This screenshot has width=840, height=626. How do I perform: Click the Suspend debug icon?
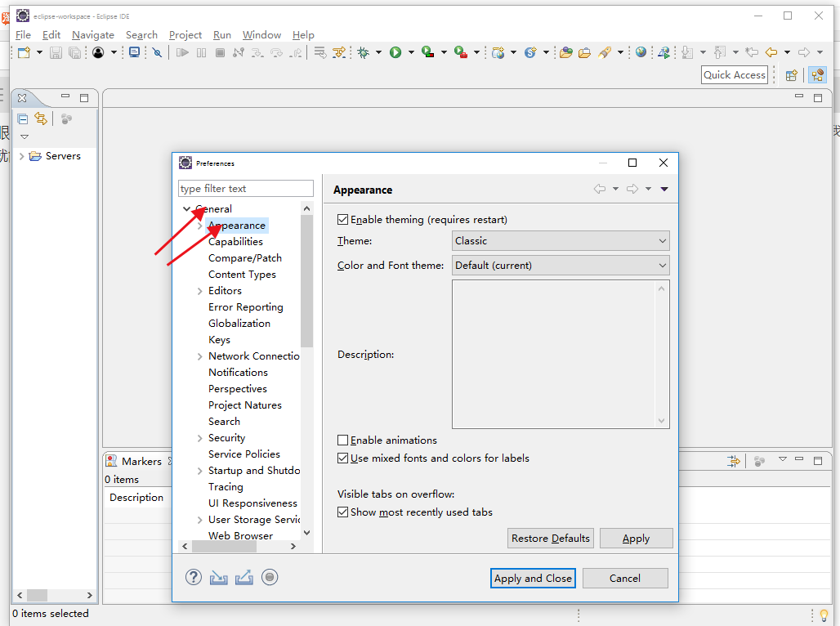point(202,52)
